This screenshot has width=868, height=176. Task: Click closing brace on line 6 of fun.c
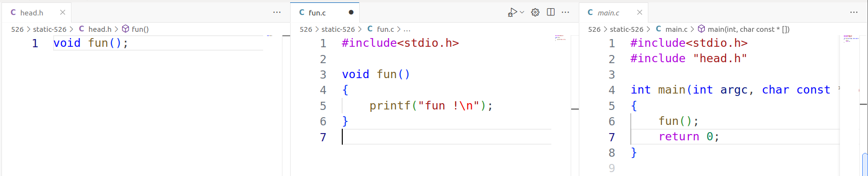coord(345,121)
